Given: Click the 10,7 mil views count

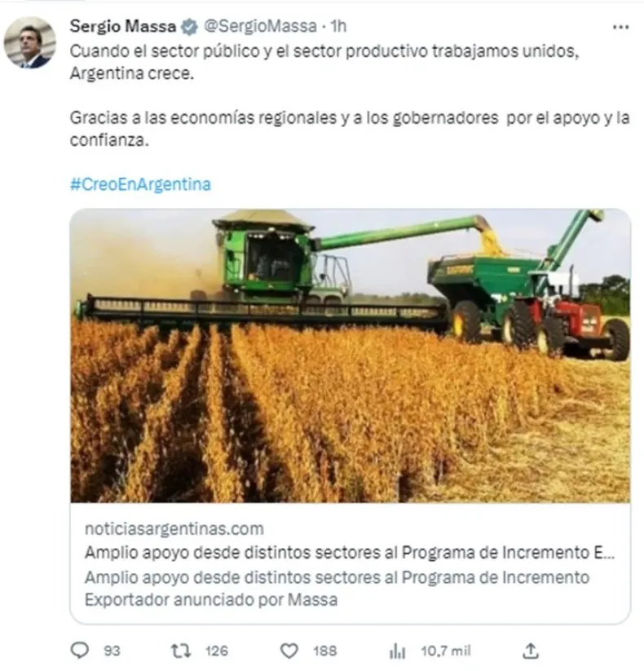Looking at the screenshot, I should pyautogui.click(x=446, y=651).
